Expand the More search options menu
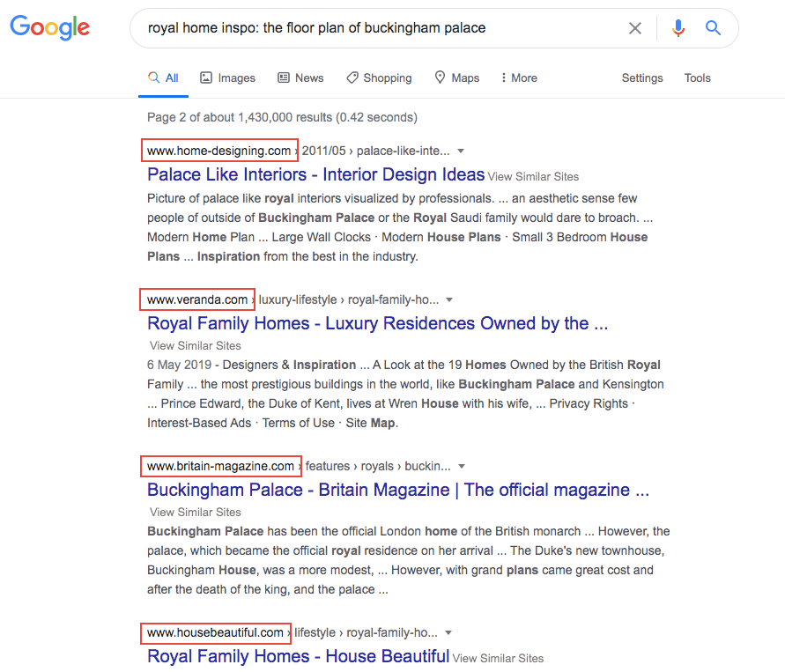 pos(519,78)
